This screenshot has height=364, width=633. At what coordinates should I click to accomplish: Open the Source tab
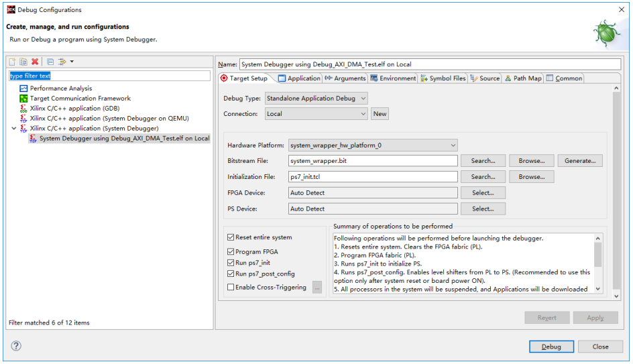click(485, 78)
